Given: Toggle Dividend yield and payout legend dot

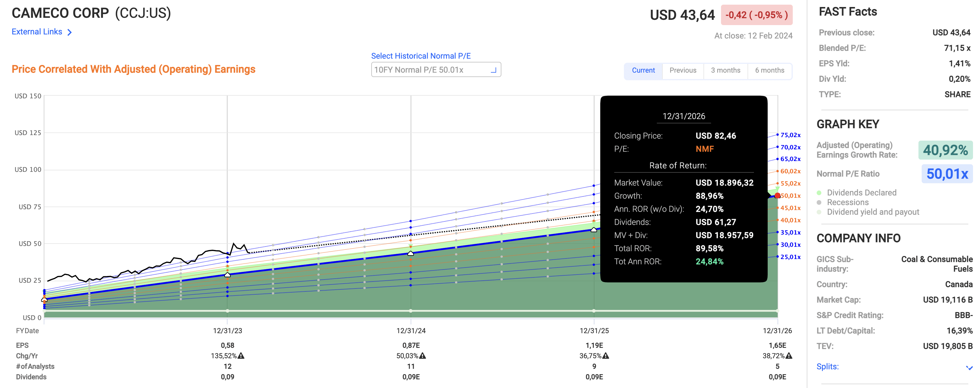Looking at the screenshot, I should (819, 212).
